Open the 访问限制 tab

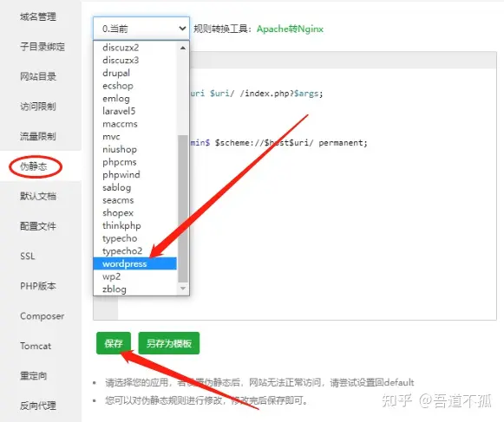pos(38,107)
